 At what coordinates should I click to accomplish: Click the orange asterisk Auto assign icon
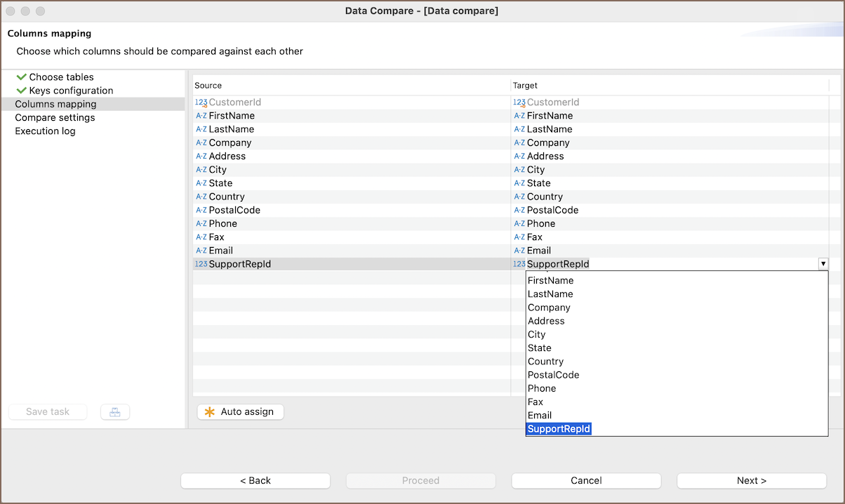209,412
